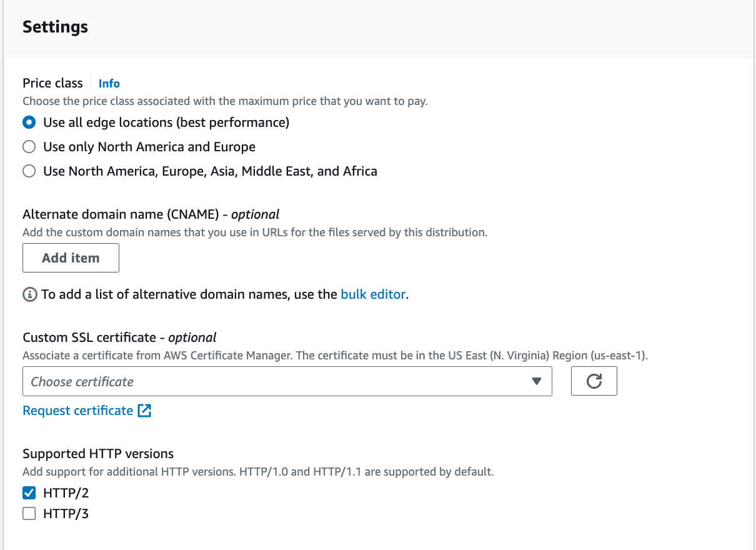Click the HTTP/3 label text
This screenshot has width=756, height=550.
click(x=66, y=514)
